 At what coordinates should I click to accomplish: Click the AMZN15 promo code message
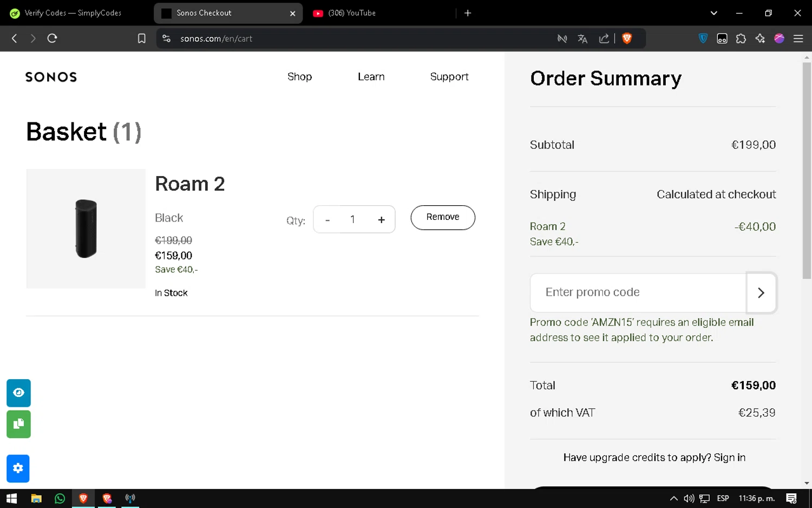tap(642, 330)
